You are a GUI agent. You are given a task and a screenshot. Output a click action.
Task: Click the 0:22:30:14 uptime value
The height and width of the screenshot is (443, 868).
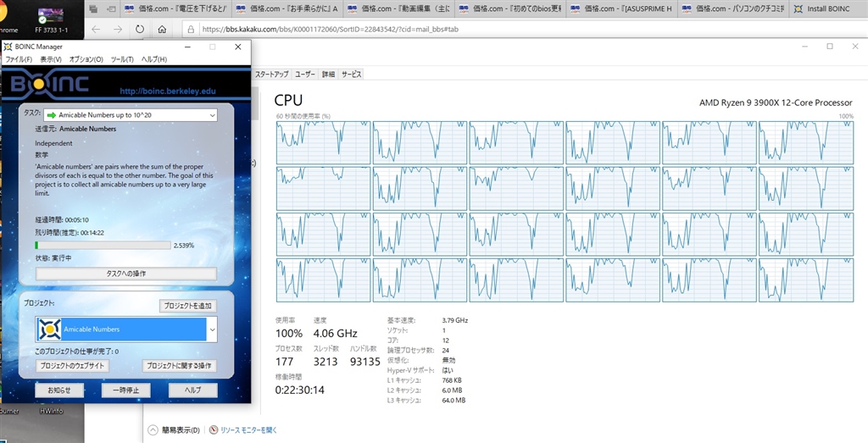[299, 390]
